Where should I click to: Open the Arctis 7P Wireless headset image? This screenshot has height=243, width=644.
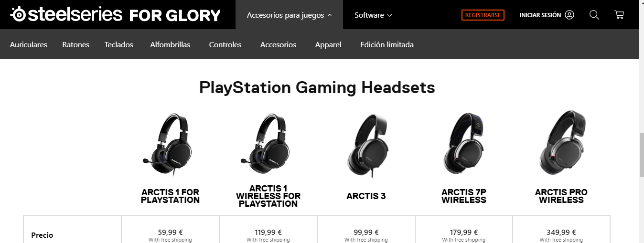(463, 145)
